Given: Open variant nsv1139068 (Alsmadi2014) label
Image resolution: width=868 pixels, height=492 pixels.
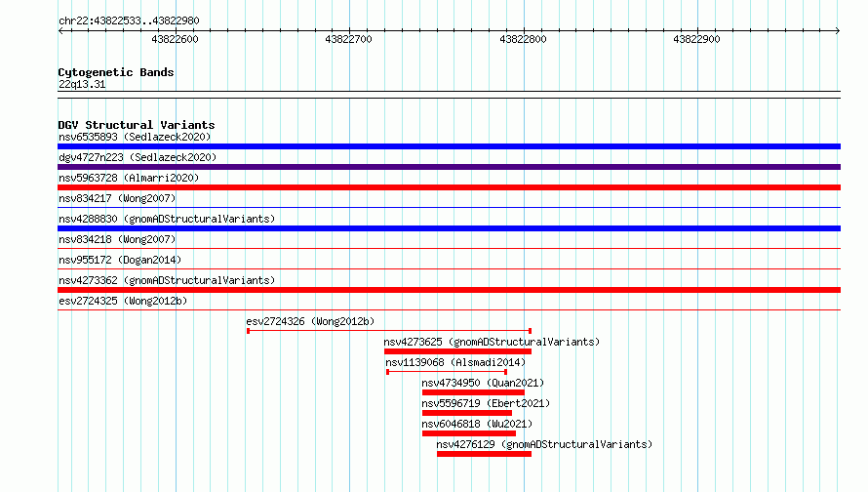Looking at the screenshot, I should click(455, 362).
